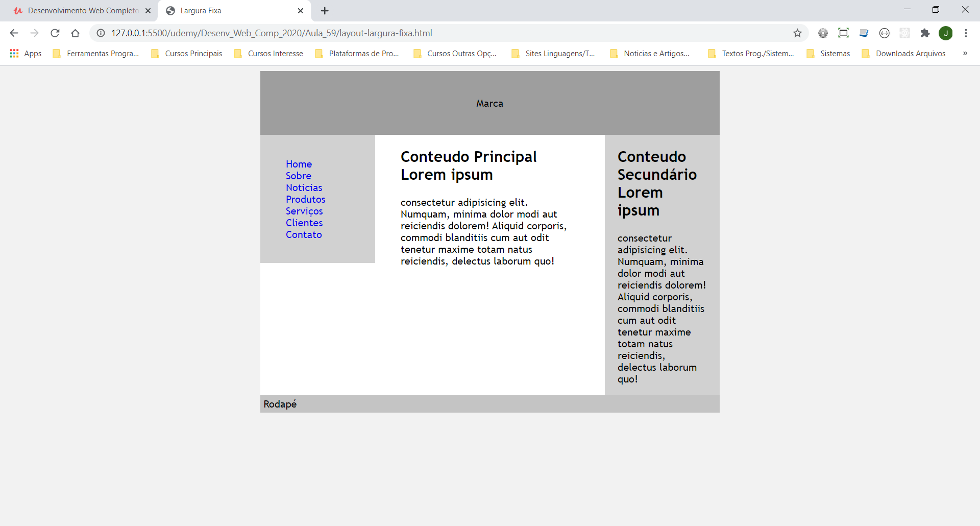
Task: Open Cursos Principais bookmark folder
Action: (x=187, y=54)
